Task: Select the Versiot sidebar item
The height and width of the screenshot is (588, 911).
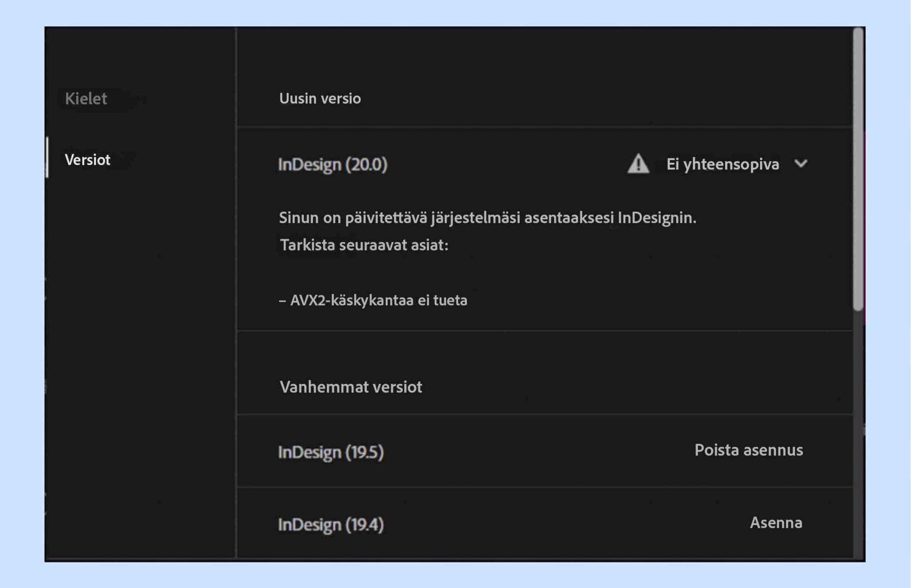Action: (x=87, y=160)
